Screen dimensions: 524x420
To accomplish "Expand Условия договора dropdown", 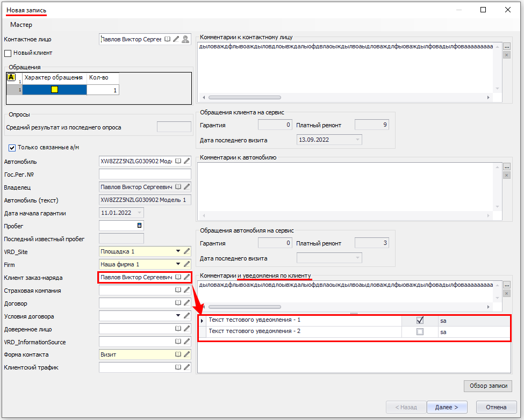I will point(178,316).
